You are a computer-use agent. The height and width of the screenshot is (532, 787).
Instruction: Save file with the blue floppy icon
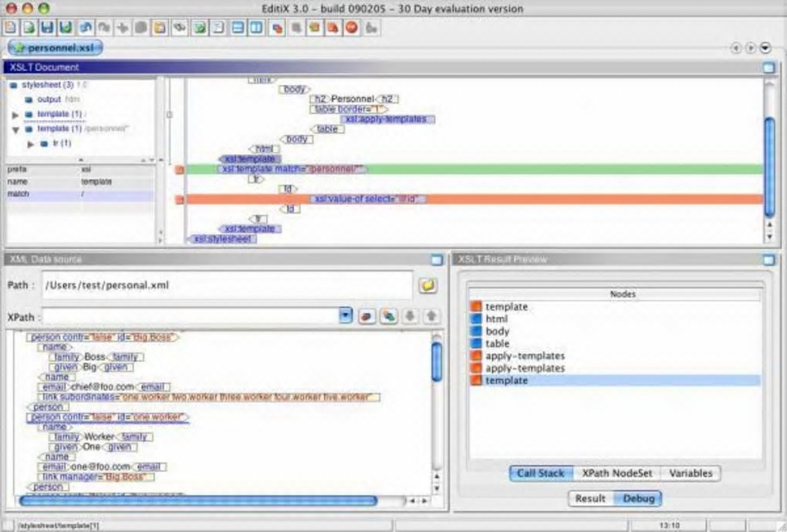click(47, 27)
